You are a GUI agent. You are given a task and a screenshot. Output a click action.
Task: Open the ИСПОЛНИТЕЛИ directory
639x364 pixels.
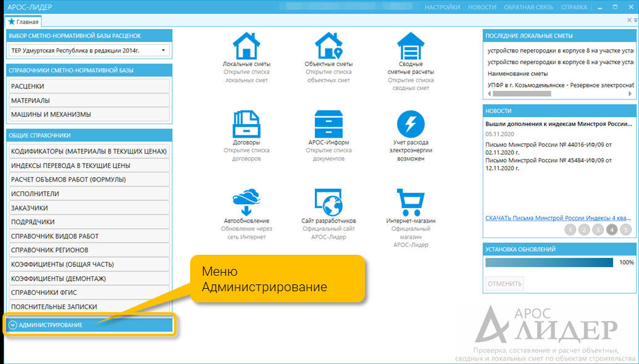[x=89, y=193]
